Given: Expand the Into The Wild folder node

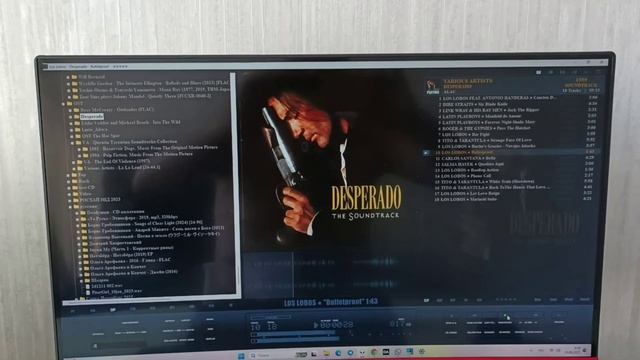Looking at the screenshot, I should point(71,123).
